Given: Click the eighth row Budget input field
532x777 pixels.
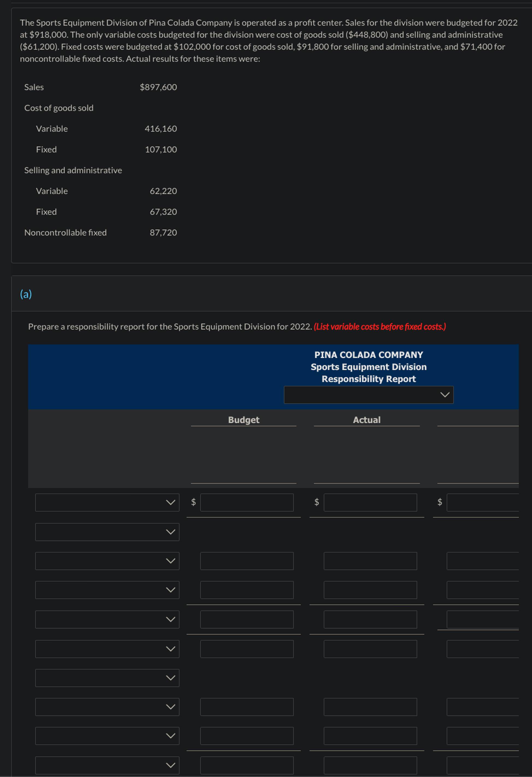Looking at the screenshot, I should (x=247, y=706).
